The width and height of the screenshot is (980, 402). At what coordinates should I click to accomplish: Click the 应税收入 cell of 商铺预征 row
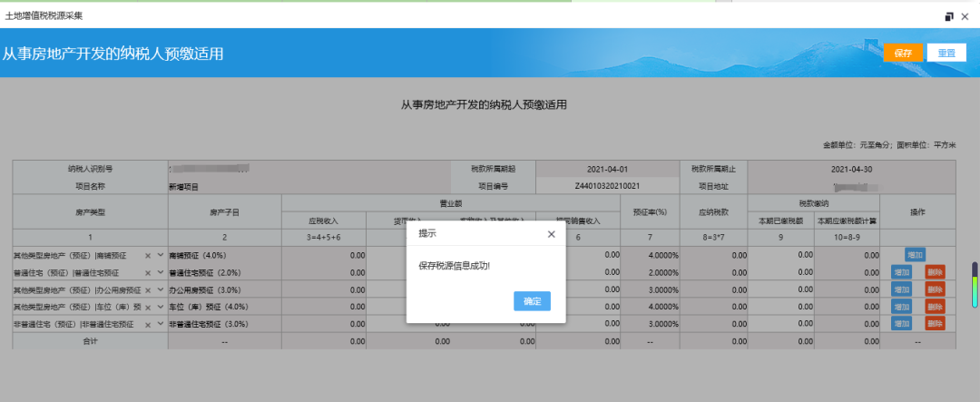click(324, 255)
